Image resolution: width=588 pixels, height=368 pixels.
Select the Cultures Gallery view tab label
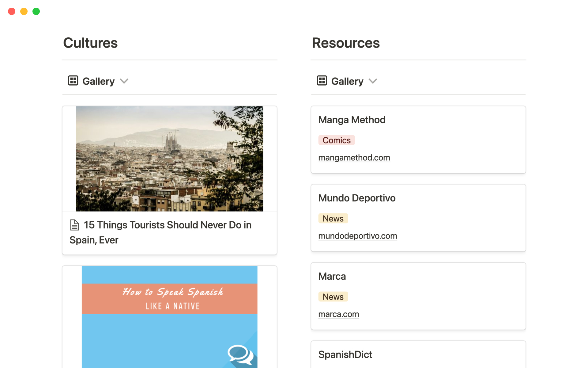tap(98, 81)
